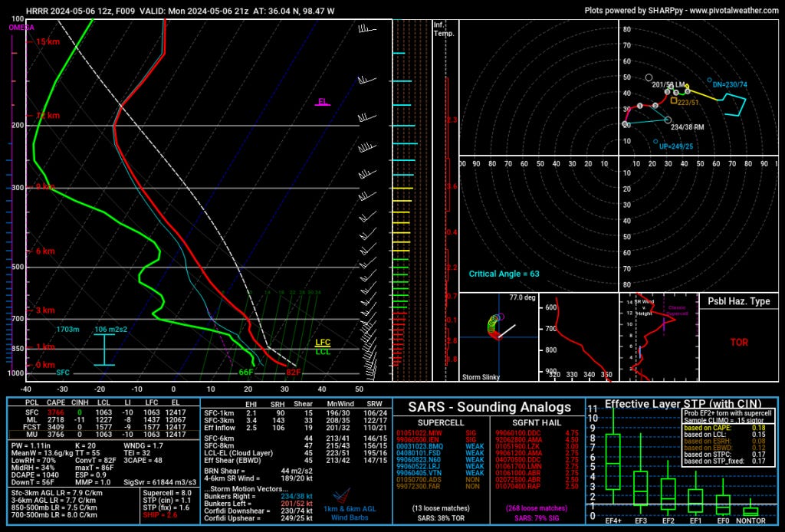This screenshot has height=532, width=785.
Task: Click the HRRR model run header text
Action: coord(180,11)
